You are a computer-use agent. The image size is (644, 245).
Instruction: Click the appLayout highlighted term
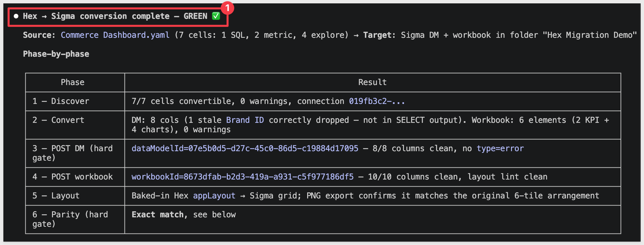[x=214, y=196]
